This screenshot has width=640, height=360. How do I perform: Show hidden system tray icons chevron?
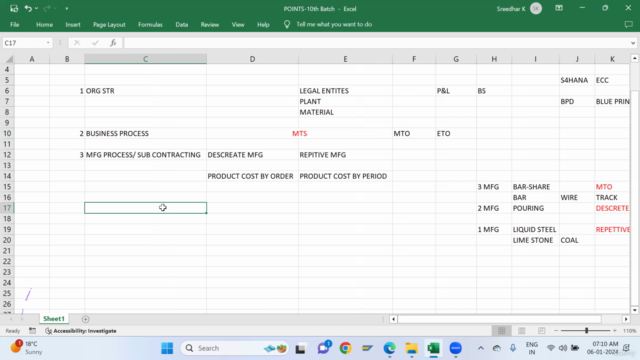(x=481, y=348)
